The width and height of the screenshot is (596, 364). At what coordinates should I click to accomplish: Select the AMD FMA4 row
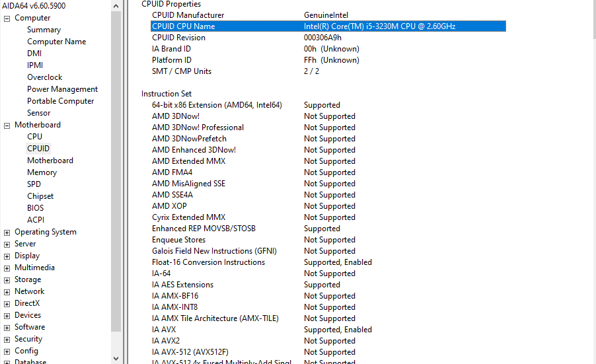click(328, 172)
